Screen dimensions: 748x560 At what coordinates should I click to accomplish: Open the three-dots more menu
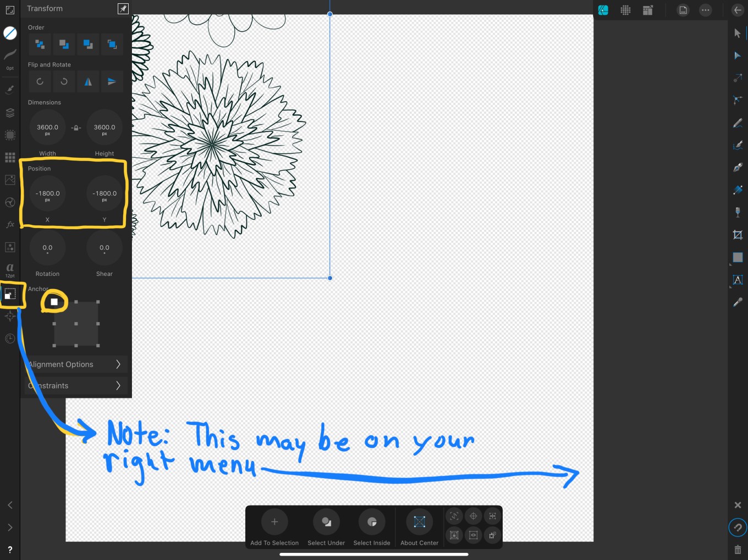[705, 10]
